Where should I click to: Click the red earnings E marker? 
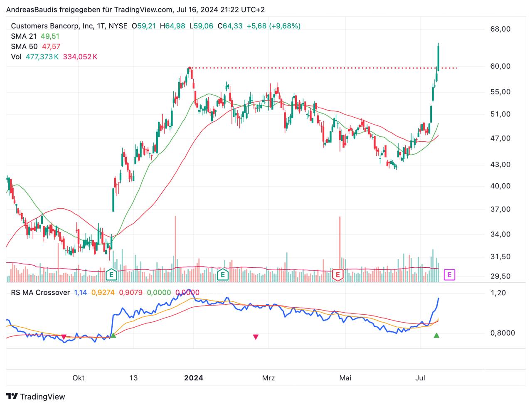[337, 274]
